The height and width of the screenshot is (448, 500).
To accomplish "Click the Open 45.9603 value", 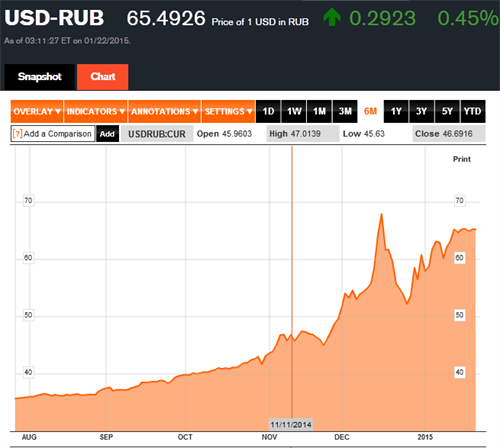I will 224,134.
